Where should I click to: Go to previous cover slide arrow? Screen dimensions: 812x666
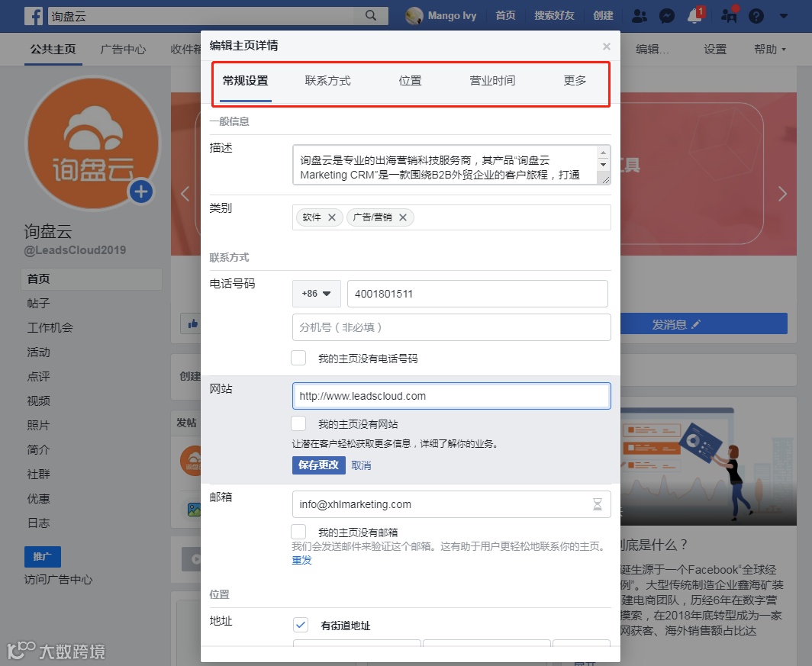pyautogui.click(x=185, y=194)
